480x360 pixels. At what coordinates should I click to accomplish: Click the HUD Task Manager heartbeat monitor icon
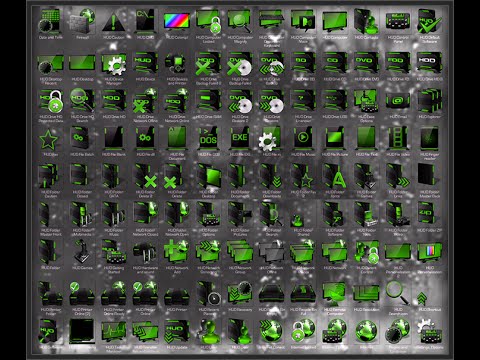tap(113, 331)
